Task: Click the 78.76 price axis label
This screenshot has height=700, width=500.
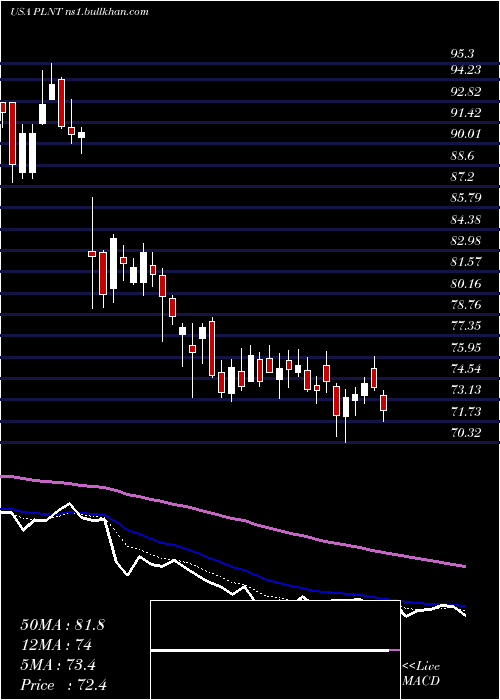Action: pos(467,305)
